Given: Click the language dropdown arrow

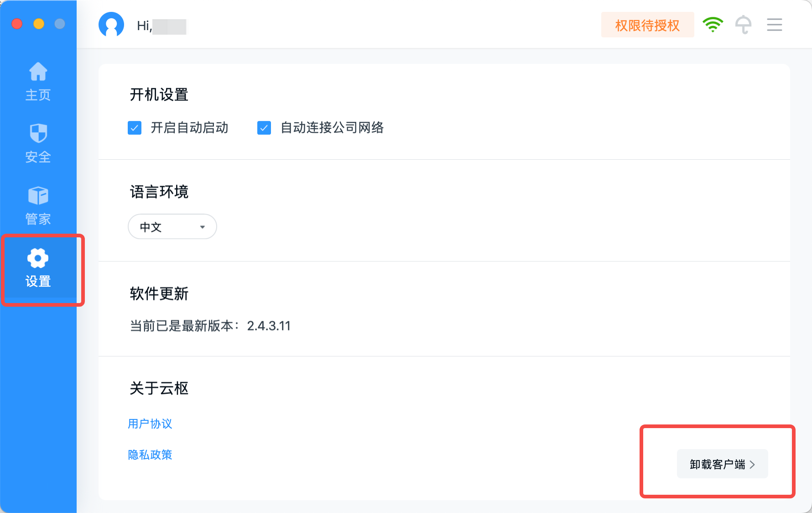Looking at the screenshot, I should [202, 227].
